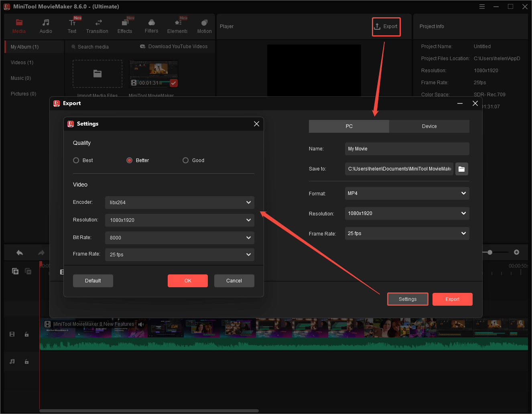Image resolution: width=532 pixels, height=414 pixels.
Task: Click the zoom in plus icon on timeline
Action: click(516, 252)
